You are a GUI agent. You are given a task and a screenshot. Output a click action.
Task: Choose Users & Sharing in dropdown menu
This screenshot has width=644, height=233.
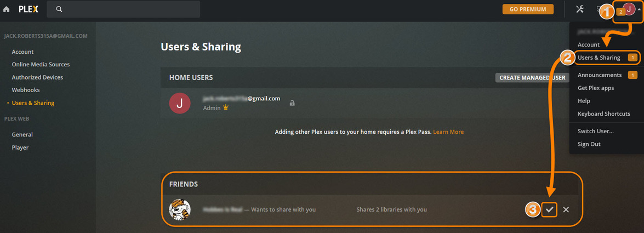tap(599, 58)
